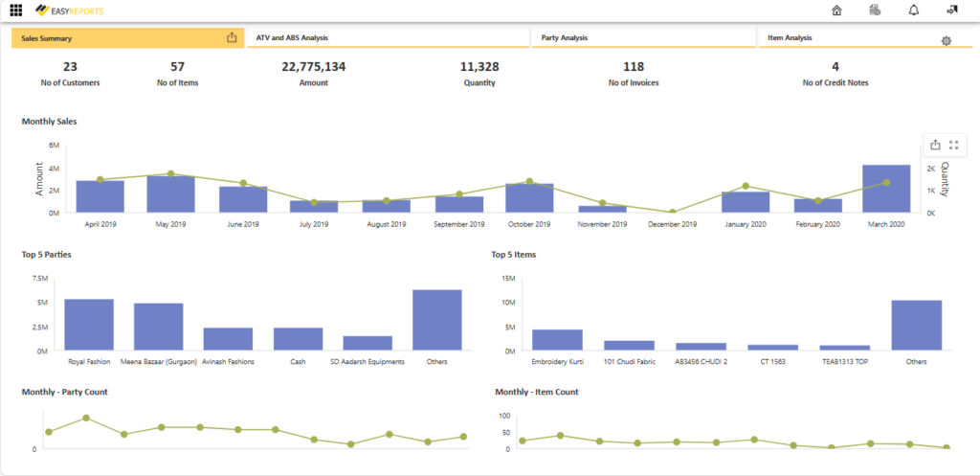Click the EasyReports logo
980x476 pixels.
[x=70, y=11]
